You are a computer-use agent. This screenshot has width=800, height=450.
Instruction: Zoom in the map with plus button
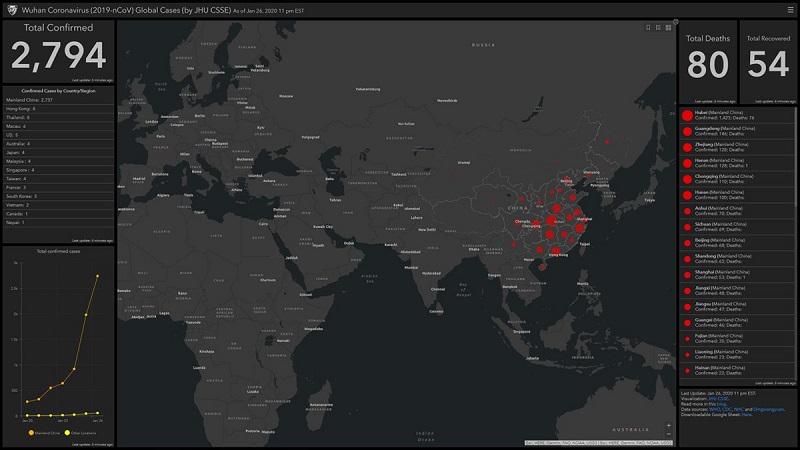point(669,427)
